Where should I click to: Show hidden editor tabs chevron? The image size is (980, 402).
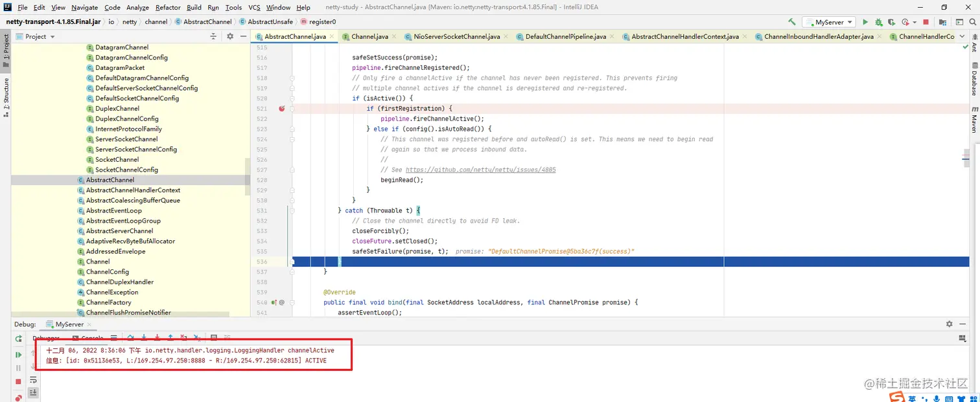(962, 36)
